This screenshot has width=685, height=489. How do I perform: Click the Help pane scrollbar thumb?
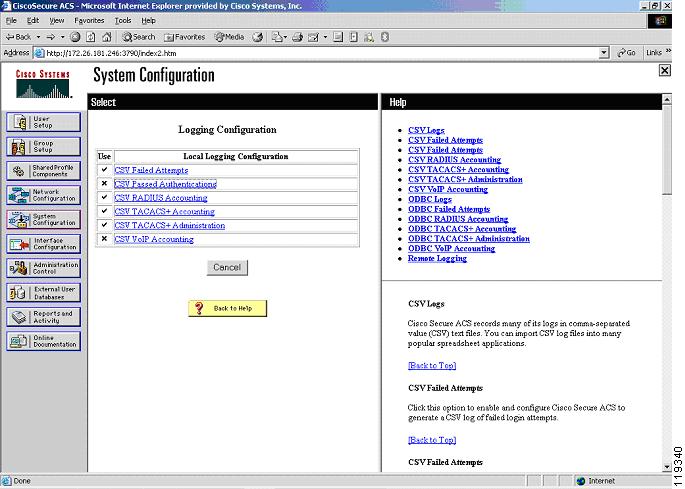(x=667, y=150)
